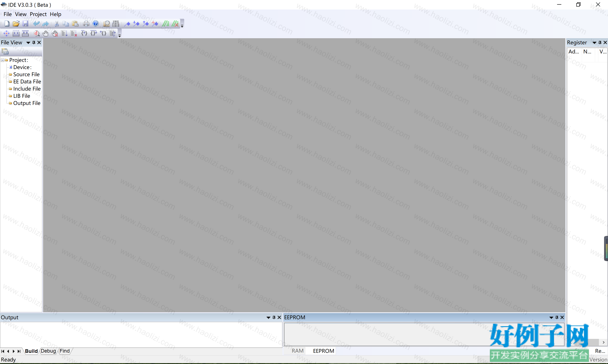Select the Include File folder

click(27, 89)
